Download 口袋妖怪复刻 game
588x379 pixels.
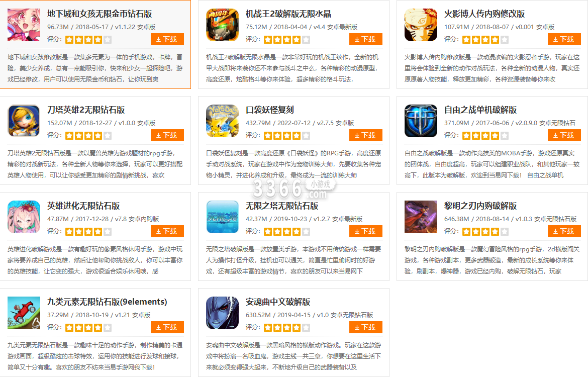[x=366, y=135]
